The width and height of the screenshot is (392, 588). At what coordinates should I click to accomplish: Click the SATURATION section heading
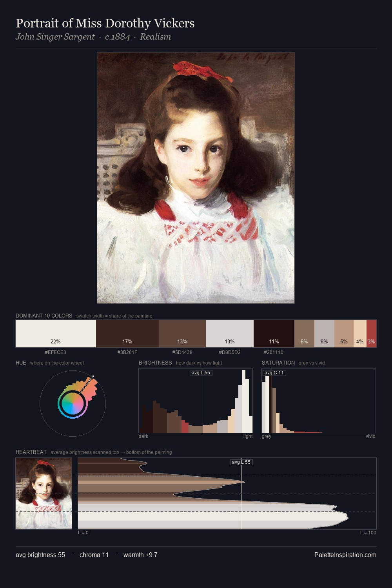coord(278,363)
